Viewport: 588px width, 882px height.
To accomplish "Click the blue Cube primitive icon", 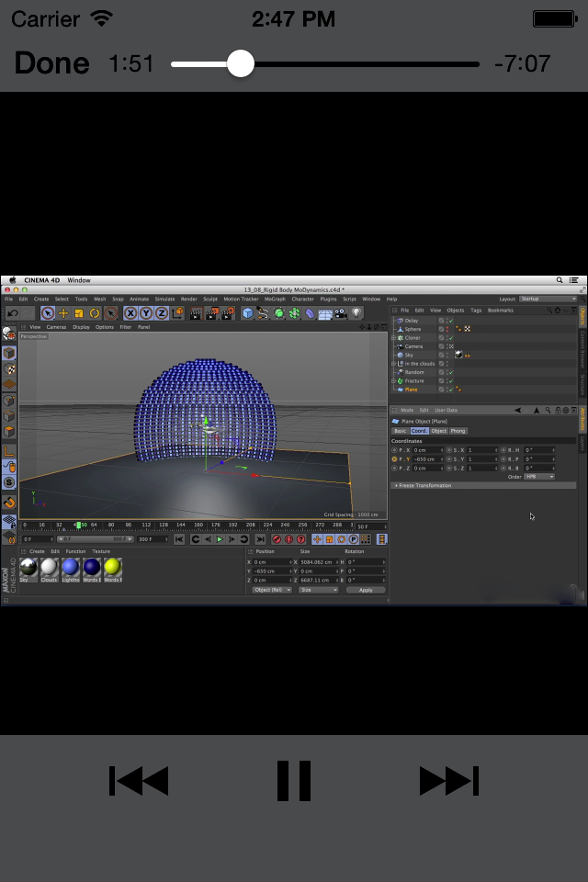I will tap(248, 313).
